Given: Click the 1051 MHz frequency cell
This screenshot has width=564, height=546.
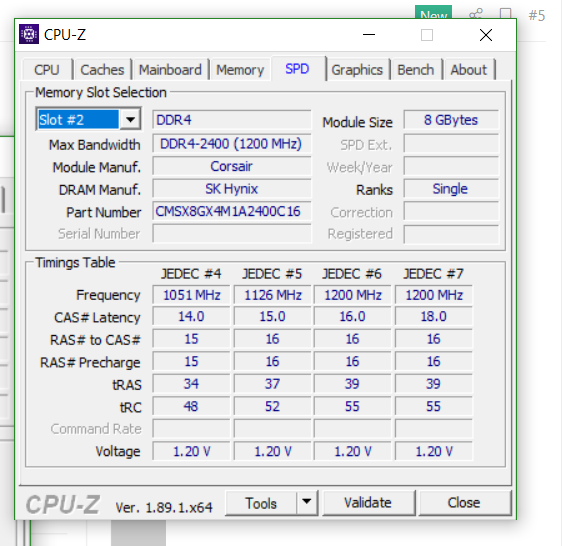Looking at the screenshot, I should pos(191,295).
